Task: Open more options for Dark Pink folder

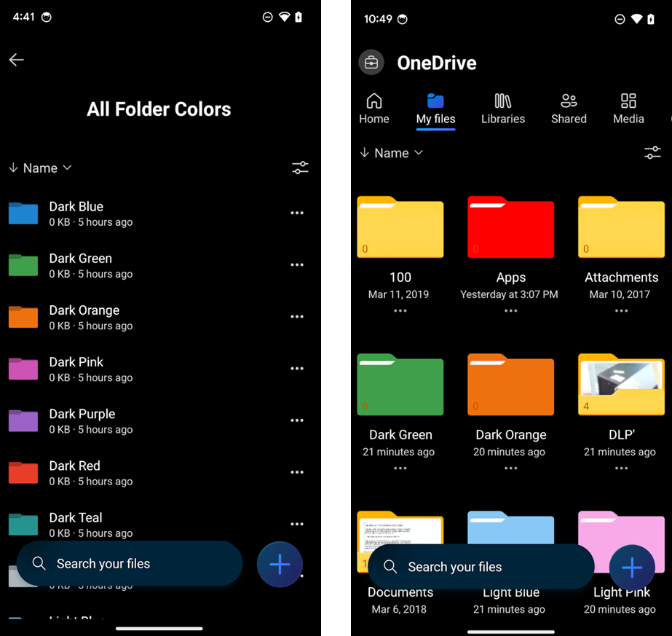Action: click(297, 369)
